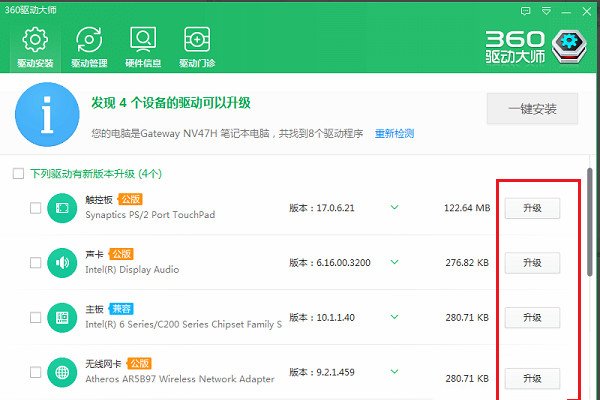Viewport: 600px width, 400px height.
Task: Tick the checkbox for Intel Display Audio
Action: pyautogui.click(x=35, y=263)
